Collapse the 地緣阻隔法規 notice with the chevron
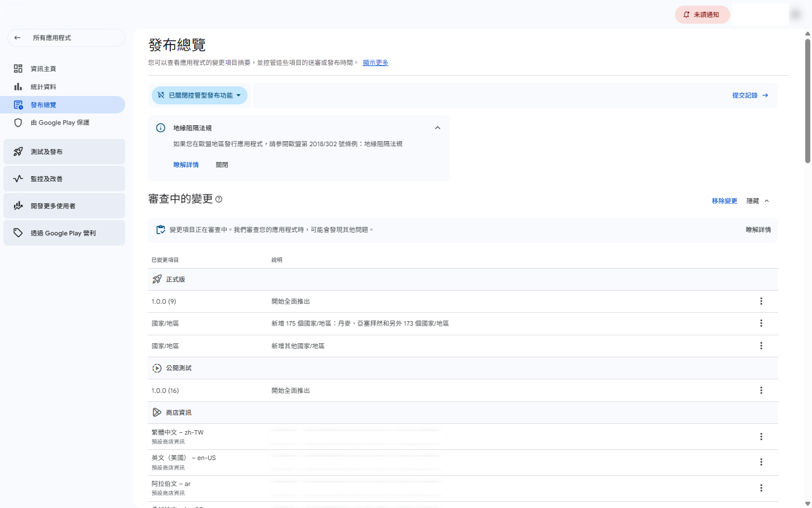Viewport: 812px width, 508px height. coord(438,128)
